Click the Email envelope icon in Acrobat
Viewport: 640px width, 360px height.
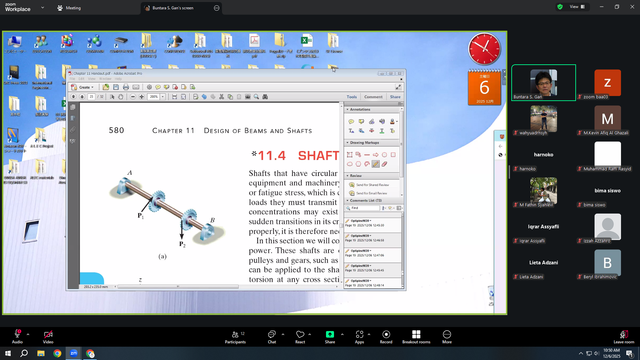pos(136,87)
